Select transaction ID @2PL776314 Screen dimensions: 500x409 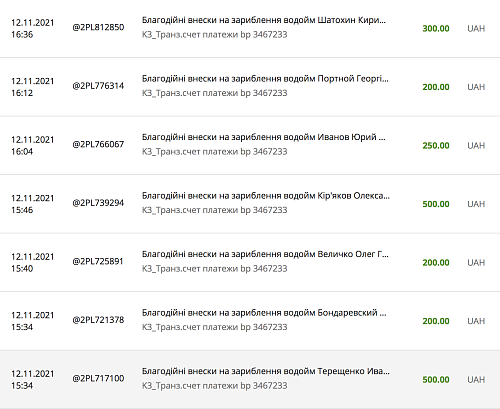tap(98, 86)
